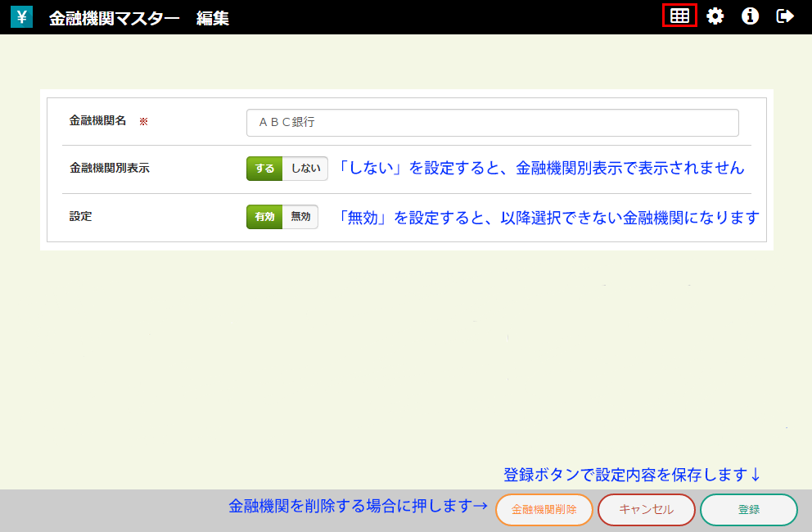Set 金融機関別表示 to する
Screen dimensions: 812x532
tap(264, 169)
